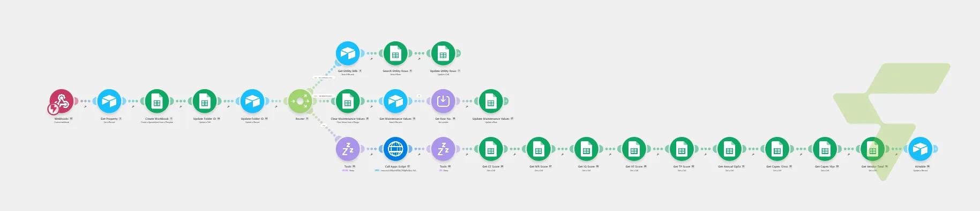Screen dimensions: 980x211
Task: Open the Get IQ Score module
Action: [x=586, y=149]
